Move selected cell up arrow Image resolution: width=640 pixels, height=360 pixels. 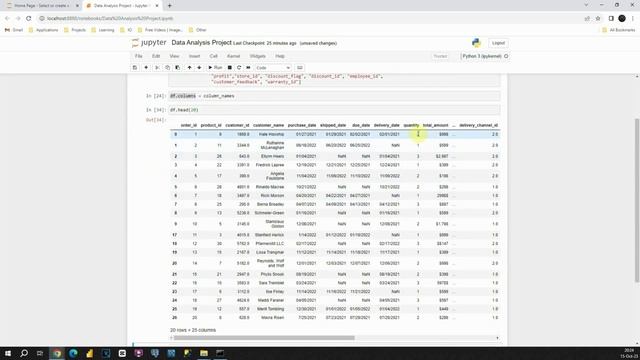pos(189,68)
